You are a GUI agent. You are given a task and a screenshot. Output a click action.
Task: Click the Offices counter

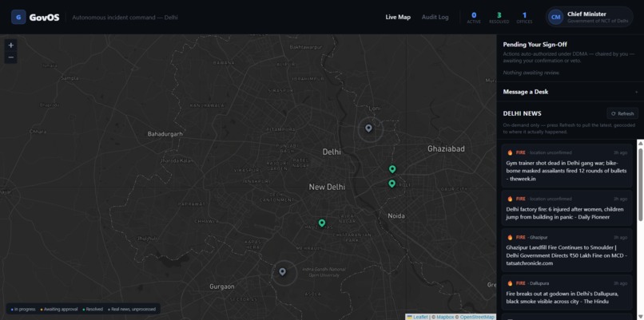coord(524,18)
